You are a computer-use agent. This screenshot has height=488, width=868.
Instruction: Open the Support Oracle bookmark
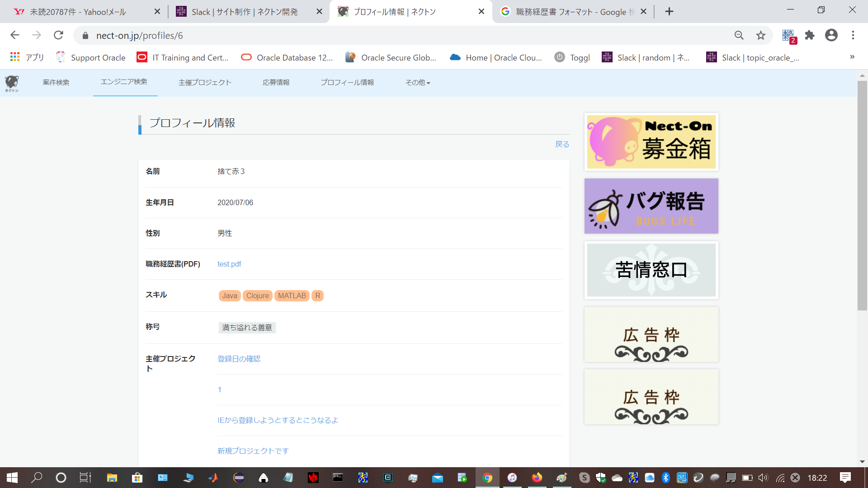pyautogui.click(x=90, y=57)
